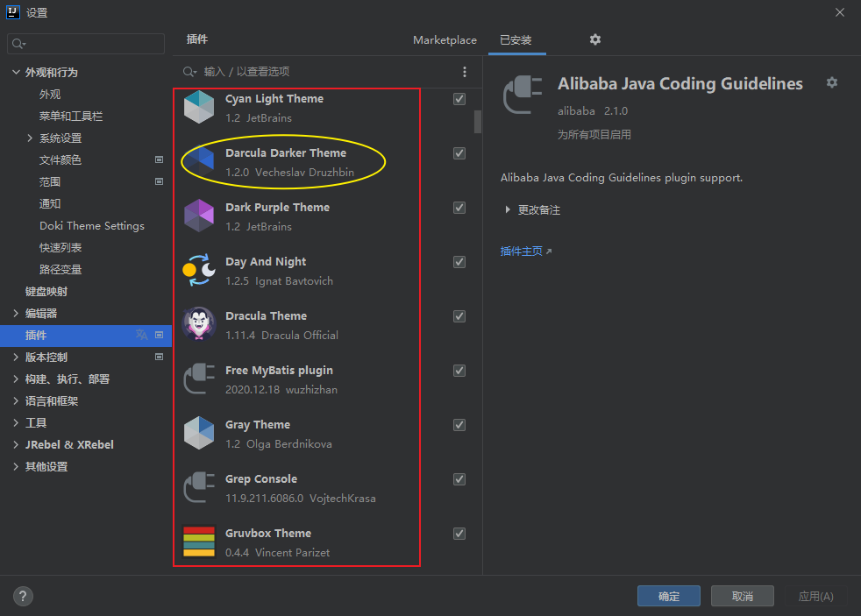Expand the 版本控制 settings section
Screen dimensions: 861x616
pyautogui.click(x=16, y=358)
